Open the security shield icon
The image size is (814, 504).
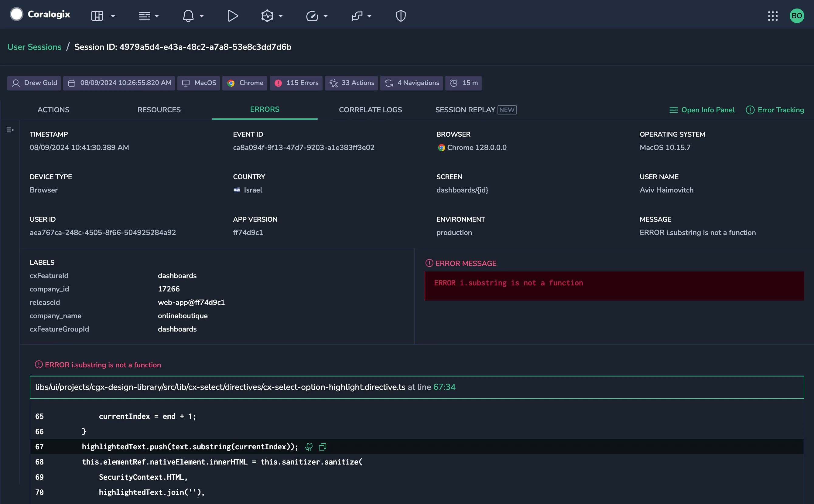[x=401, y=16]
